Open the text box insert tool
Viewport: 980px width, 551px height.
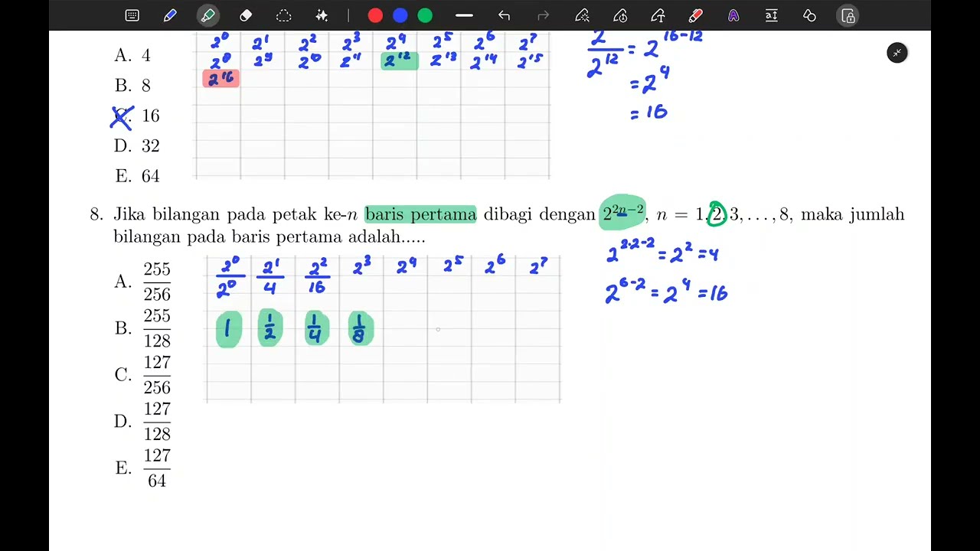click(772, 15)
